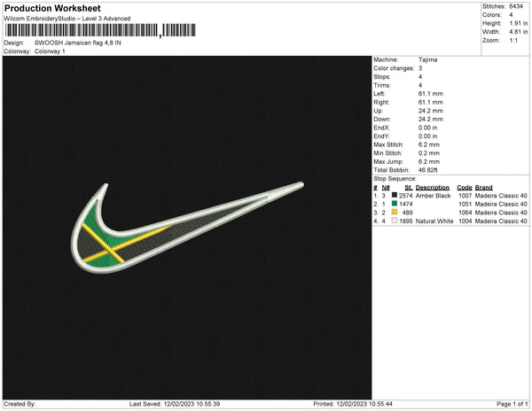This screenshot has width=532, height=411.
Task: Click stitch count 1895 in row 4
Action: (406, 221)
